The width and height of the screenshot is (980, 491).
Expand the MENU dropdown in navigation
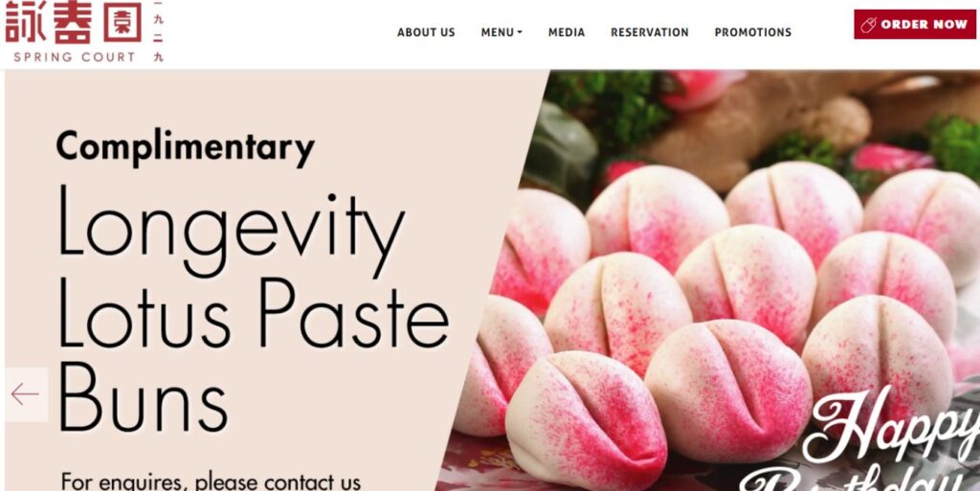click(501, 32)
